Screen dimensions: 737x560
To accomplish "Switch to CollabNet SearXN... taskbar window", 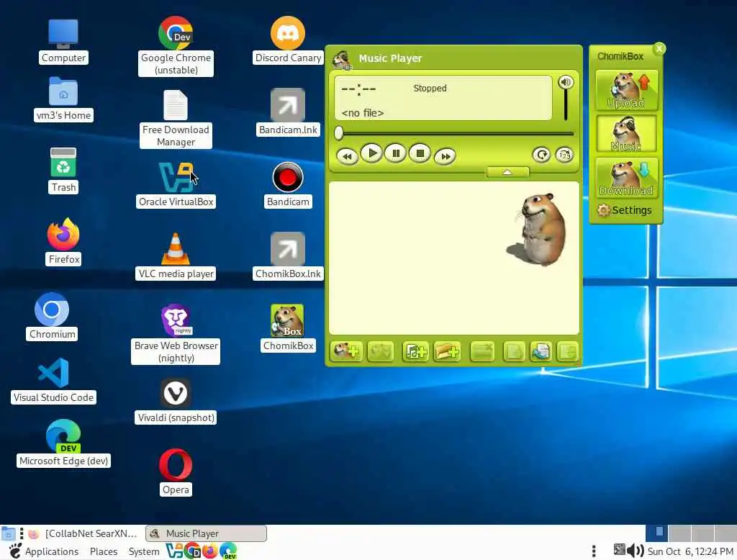I will click(83, 533).
